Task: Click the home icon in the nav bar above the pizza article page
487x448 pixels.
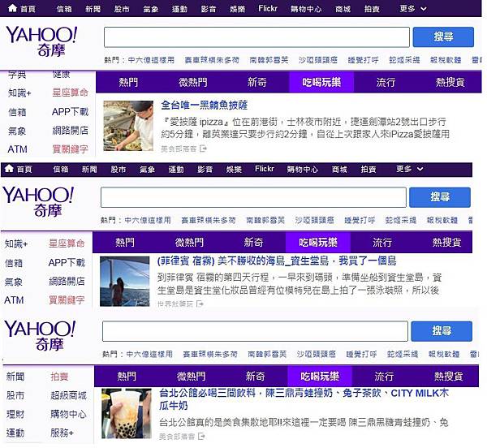Action: click(x=12, y=8)
